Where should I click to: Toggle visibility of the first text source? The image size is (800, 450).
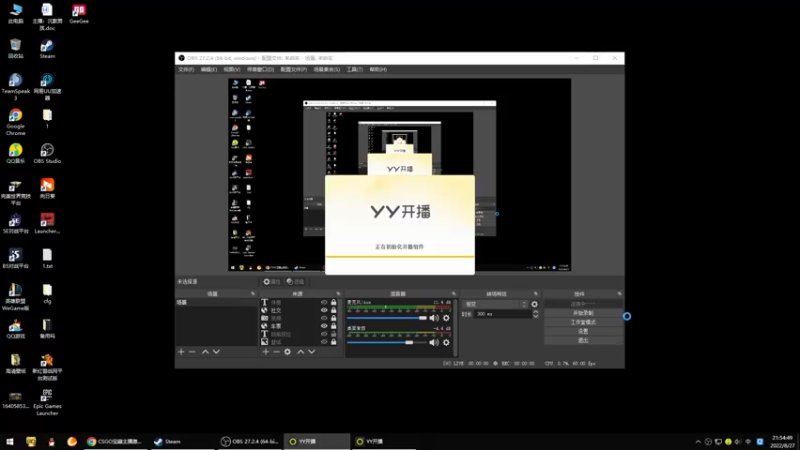pos(324,303)
